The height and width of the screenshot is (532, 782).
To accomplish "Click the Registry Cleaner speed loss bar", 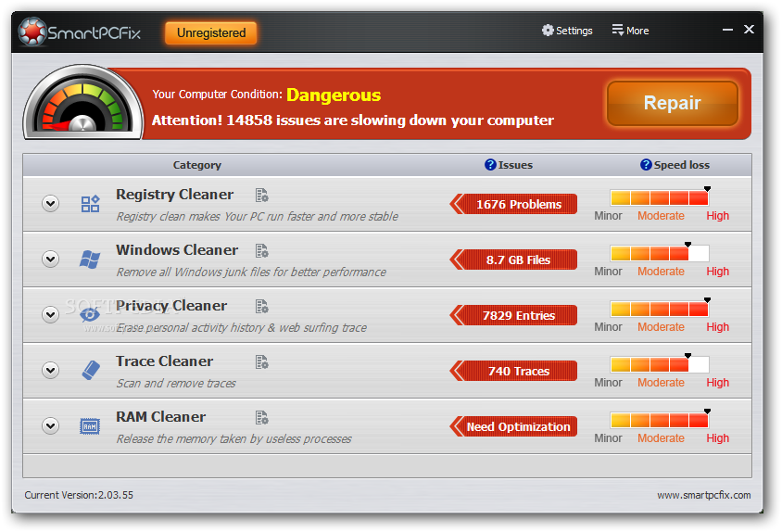I will (659, 197).
